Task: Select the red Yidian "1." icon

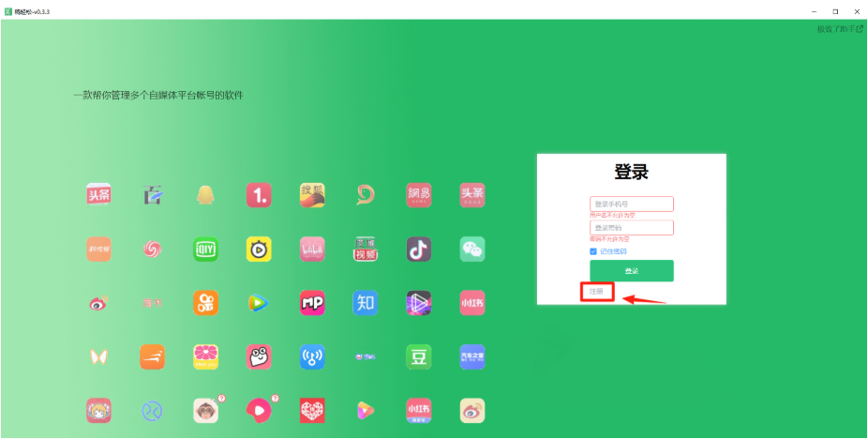Action: (259, 195)
